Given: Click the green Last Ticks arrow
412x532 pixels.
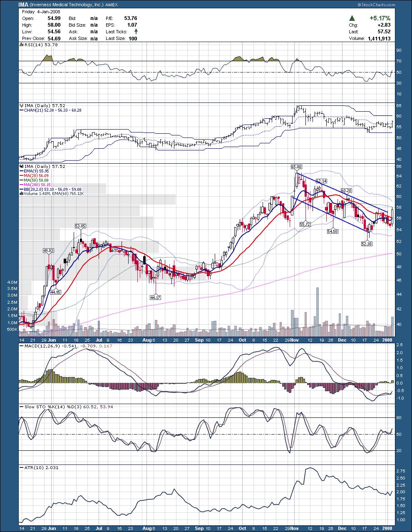Looking at the screenshot, I should click(x=136, y=32).
